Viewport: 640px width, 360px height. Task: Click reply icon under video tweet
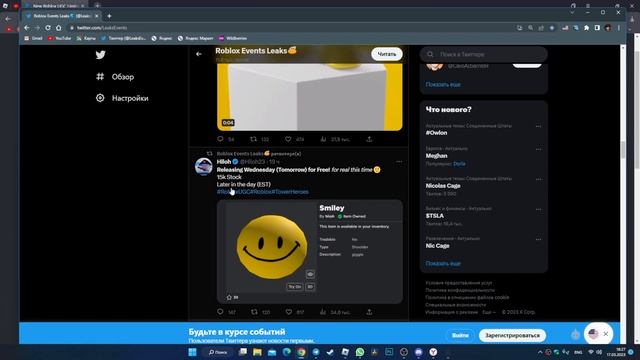click(x=220, y=139)
